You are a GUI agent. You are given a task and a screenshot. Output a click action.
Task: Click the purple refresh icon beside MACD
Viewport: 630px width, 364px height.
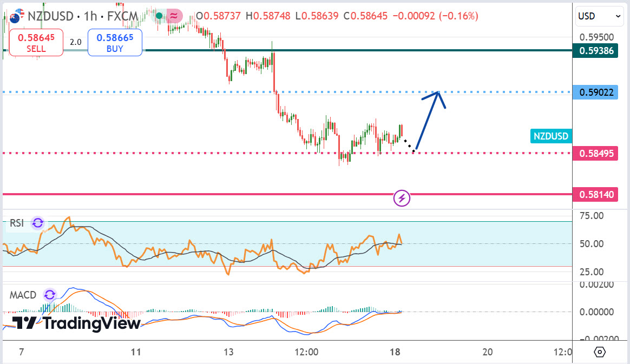coord(50,295)
